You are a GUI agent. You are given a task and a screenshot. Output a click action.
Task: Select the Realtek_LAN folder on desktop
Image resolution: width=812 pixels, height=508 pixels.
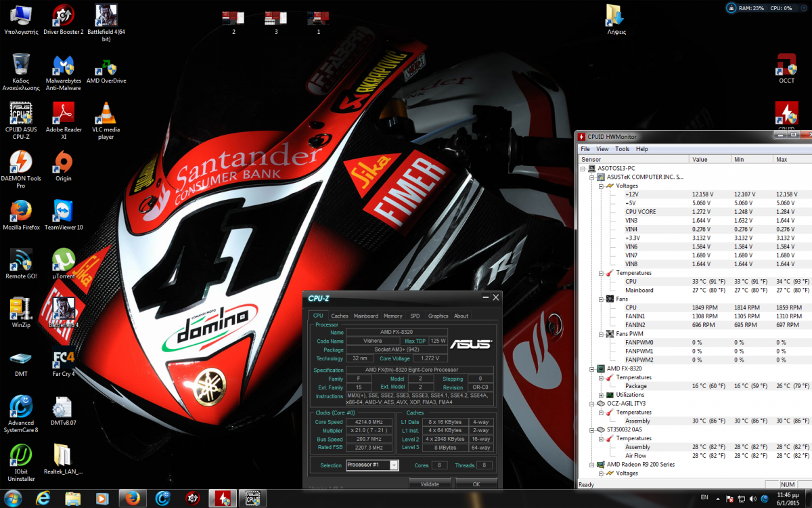[64, 459]
